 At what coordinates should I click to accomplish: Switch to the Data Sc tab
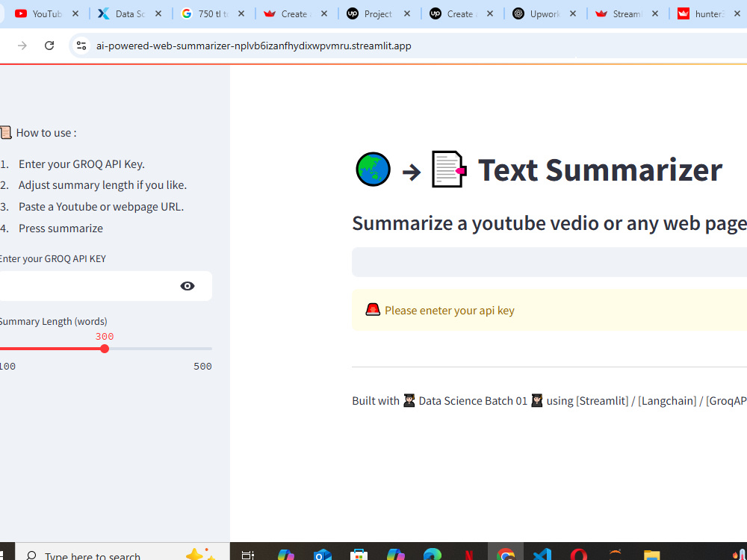click(x=129, y=13)
